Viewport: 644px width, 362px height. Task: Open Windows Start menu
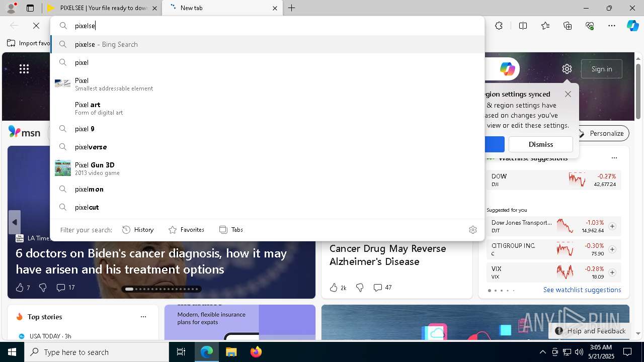(12, 352)
